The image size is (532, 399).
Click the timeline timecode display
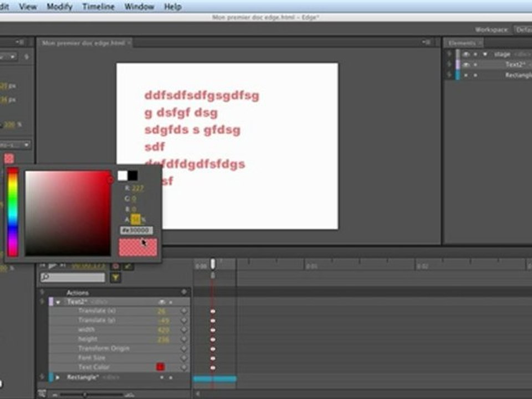click(88, 267)
